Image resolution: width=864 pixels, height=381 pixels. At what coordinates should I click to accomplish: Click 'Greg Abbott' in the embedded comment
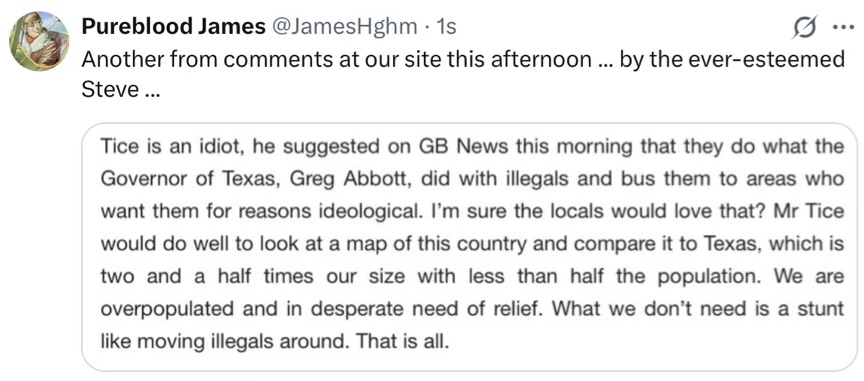point(332,180)
